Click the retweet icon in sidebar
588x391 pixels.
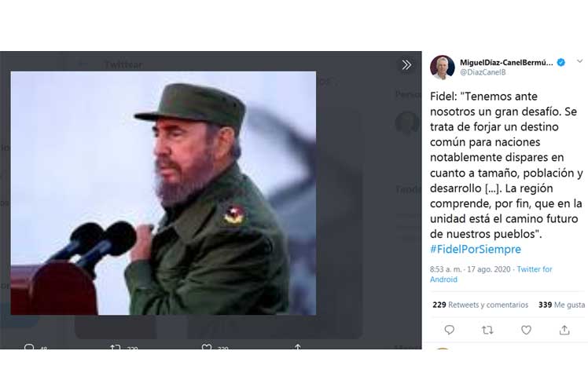coord(487,330)
